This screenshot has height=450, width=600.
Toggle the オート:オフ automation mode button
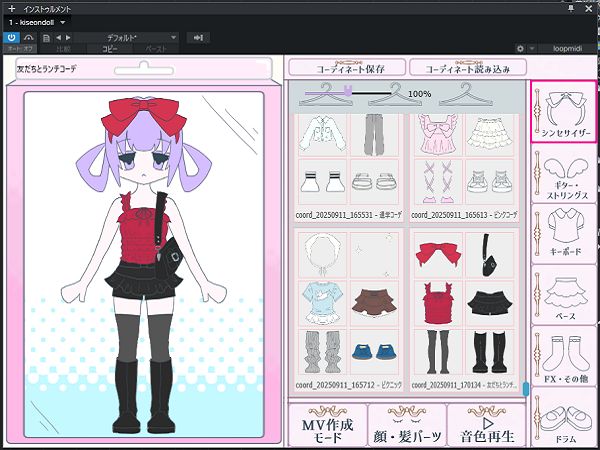point(20,49)
